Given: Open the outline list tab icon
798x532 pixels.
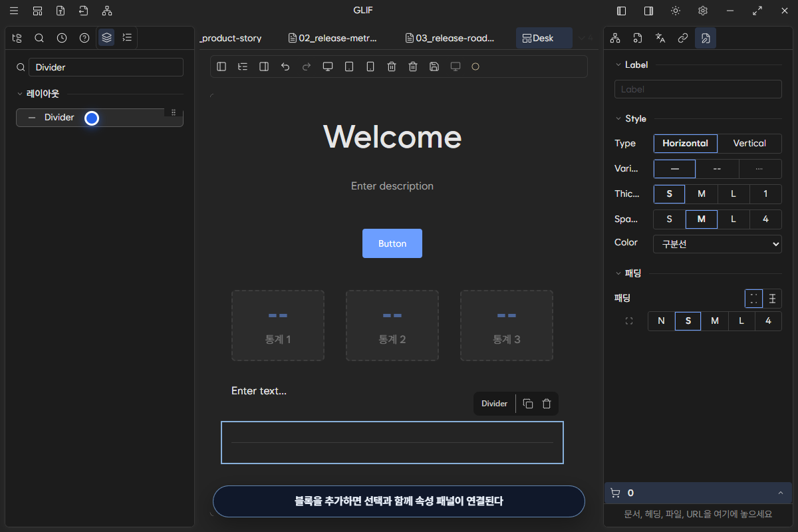Looking at the screenshot, I should (x=127, y=38).
